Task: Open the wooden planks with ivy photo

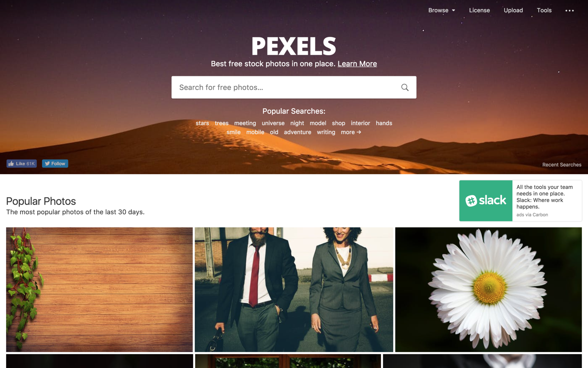Action: point(99,290)
